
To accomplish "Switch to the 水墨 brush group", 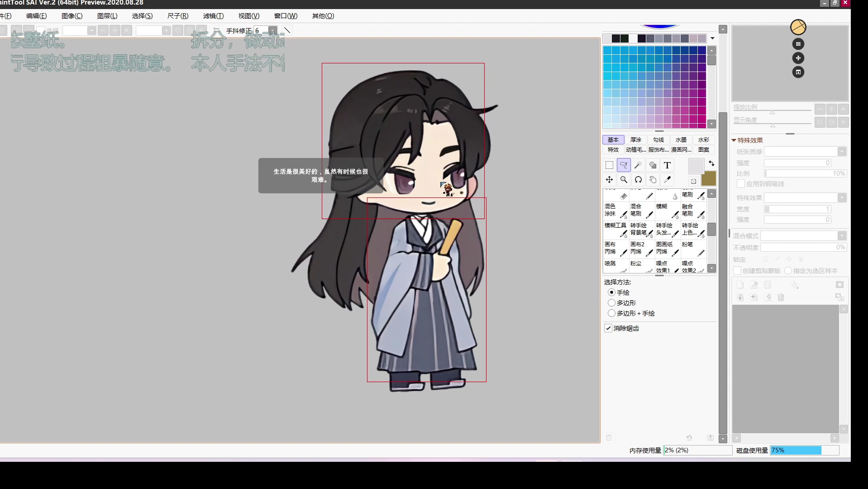I will click(x=681, y=140).
